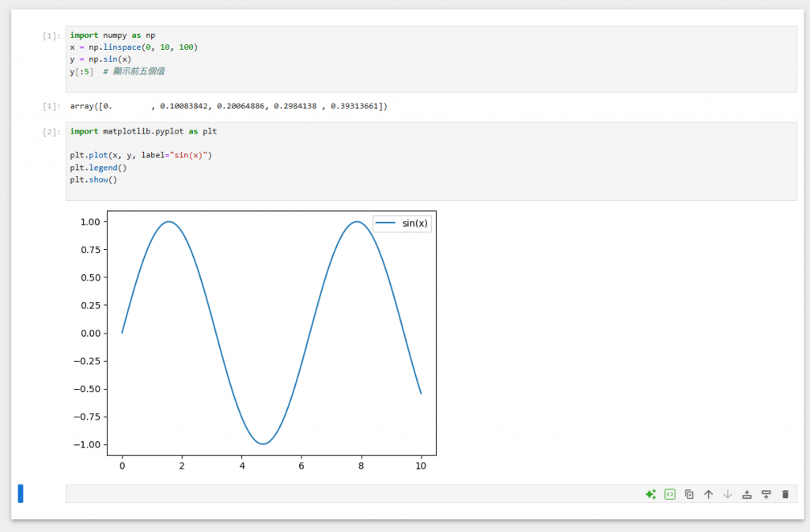Click the plt.legend() line of code
This screenshot has height=532, width=810.
(x=98, y=168)
